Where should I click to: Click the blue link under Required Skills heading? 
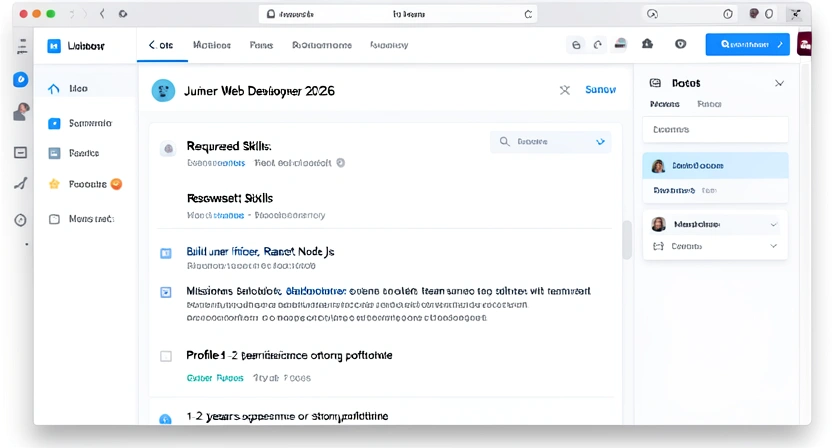click(x=216, y=163)
